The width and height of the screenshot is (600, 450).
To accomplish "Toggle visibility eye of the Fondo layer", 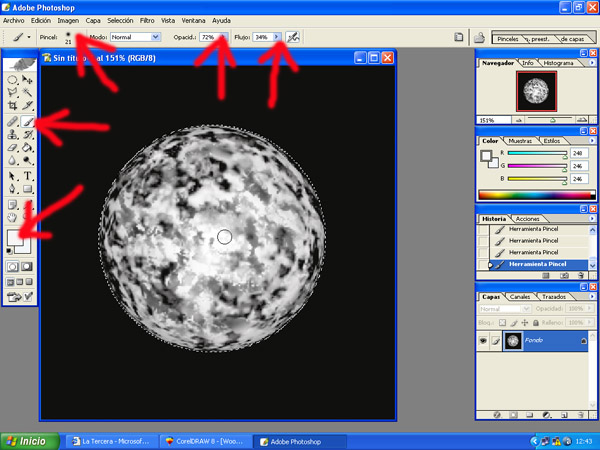I will tap(483, 341).
